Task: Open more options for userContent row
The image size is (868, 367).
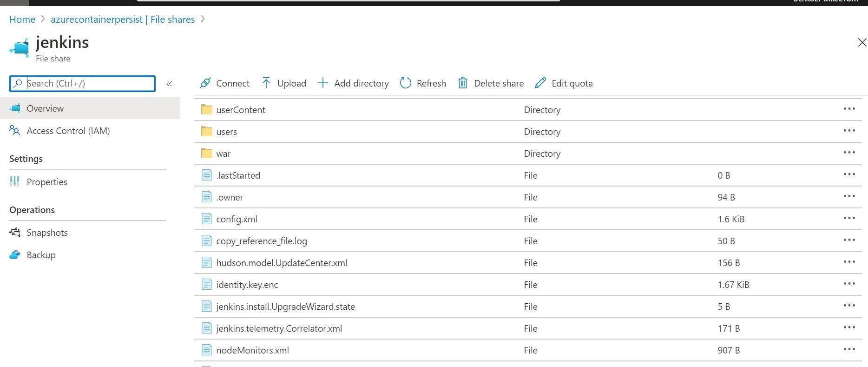Action: coord(849,109)
